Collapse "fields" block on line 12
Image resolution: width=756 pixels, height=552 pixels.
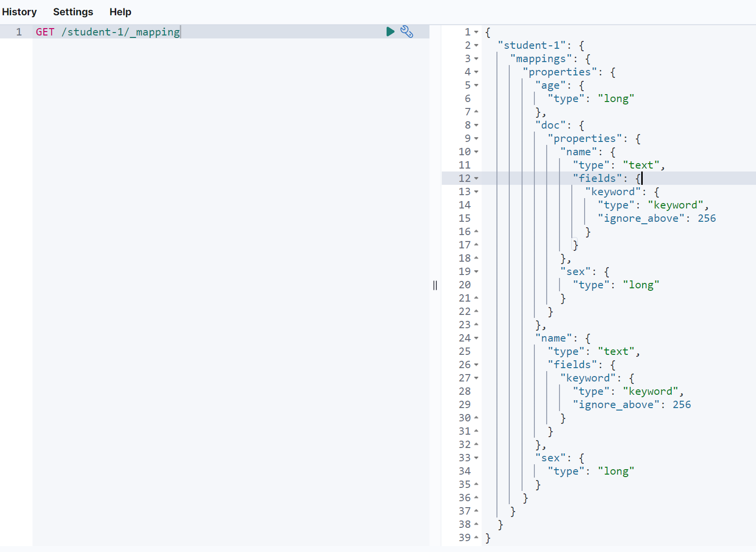pos(476,178)
